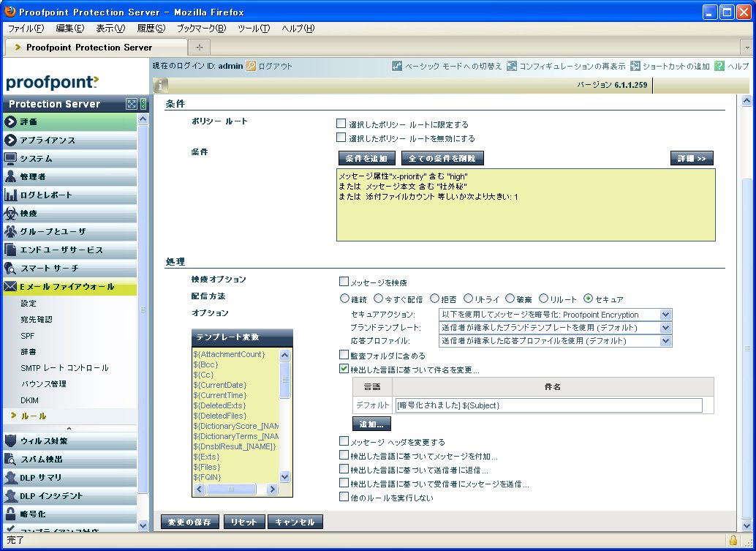The image size is (756, 551).
Task: Click the DLP インシデント icon
Action: (x=10, y=496)
